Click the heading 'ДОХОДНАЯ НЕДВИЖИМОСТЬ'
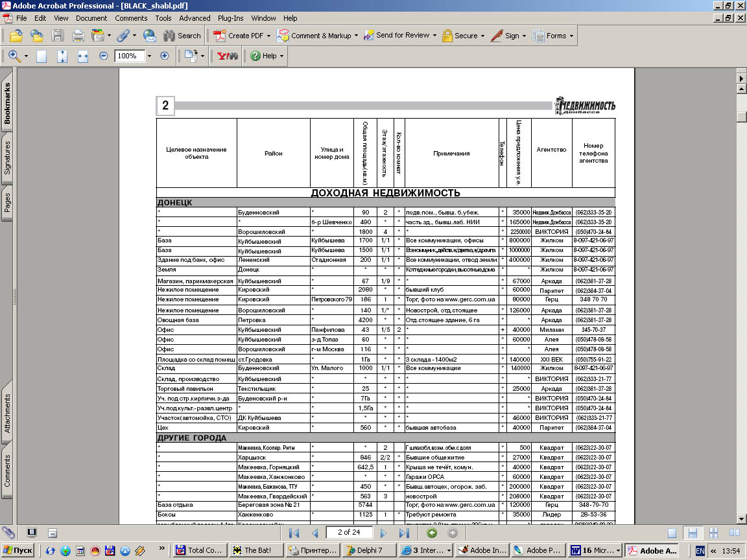The width and height of the screenshot is (747, 560). tap(385, 193)
